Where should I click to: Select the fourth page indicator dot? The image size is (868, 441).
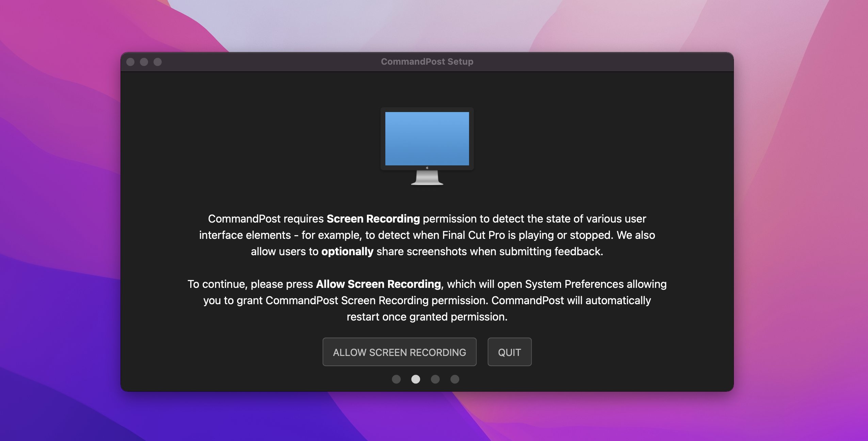(455, 379)
